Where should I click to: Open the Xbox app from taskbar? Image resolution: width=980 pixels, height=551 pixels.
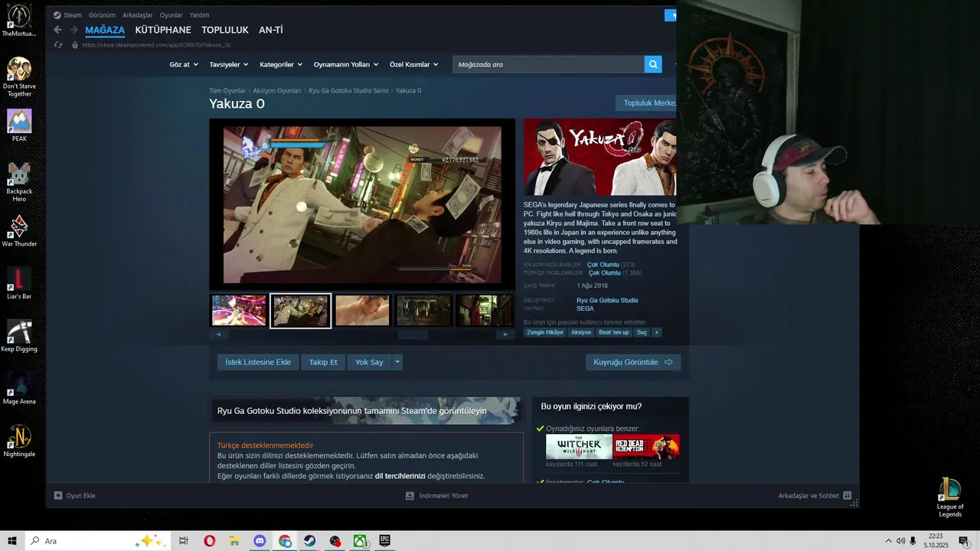click(360, 541)
